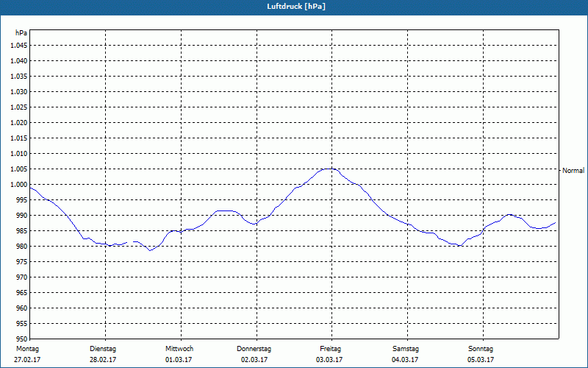
Task: Click the 1.020 axis value
Action: coord(18,122)
